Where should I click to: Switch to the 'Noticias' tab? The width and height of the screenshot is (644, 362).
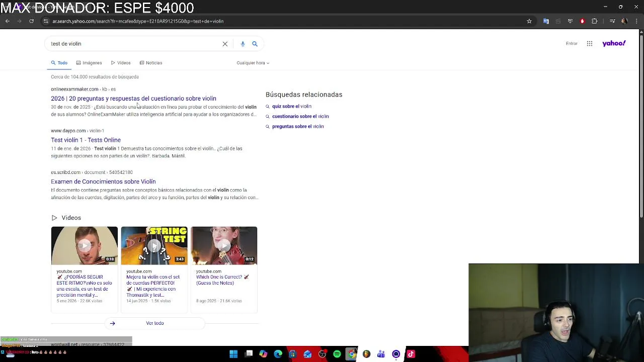[151, 63]
